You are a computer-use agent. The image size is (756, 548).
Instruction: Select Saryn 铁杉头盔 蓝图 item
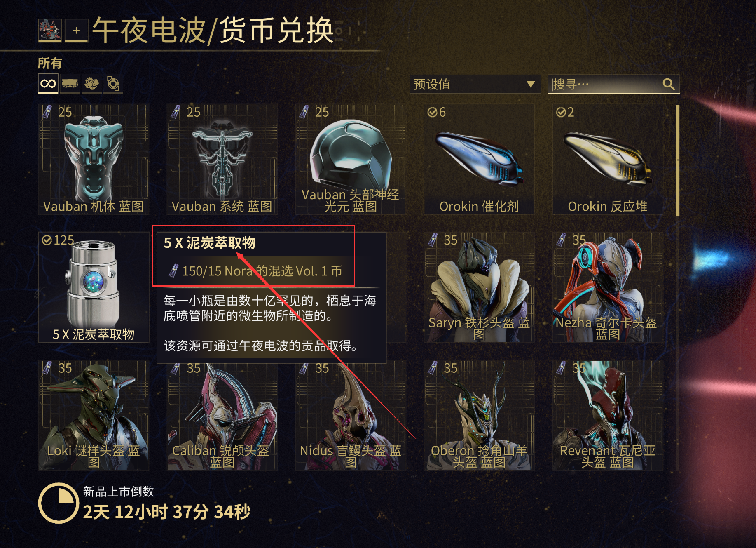[x=479, y=287]
